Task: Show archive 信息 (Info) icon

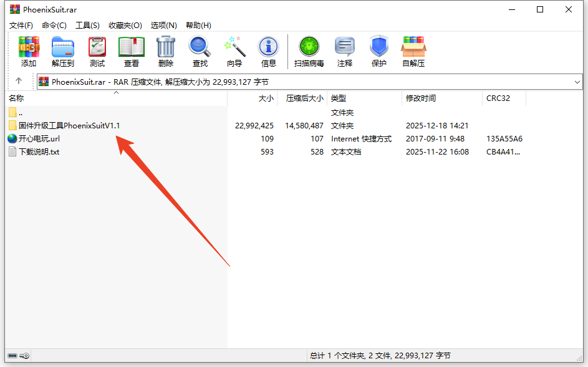Action: tap(269, 51)
